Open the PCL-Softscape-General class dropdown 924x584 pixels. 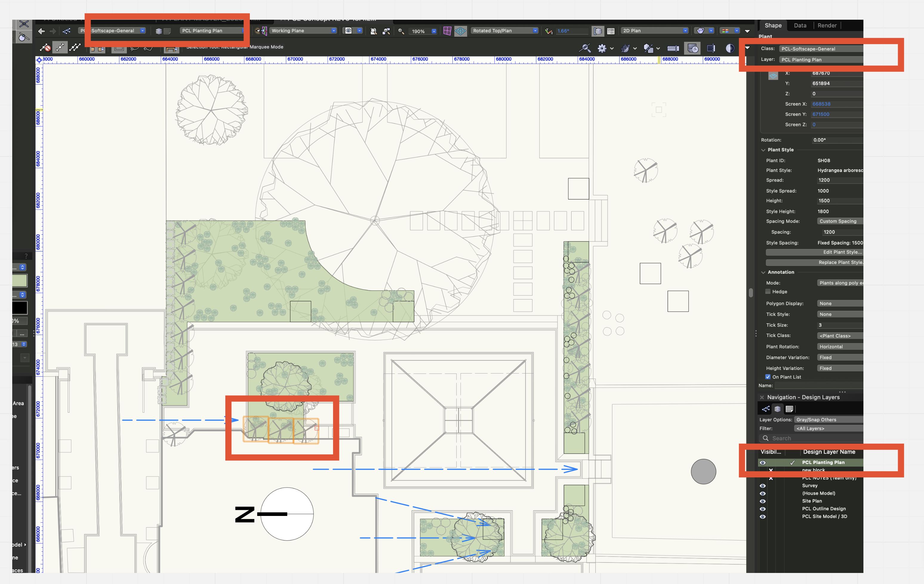tap(142, 31)
